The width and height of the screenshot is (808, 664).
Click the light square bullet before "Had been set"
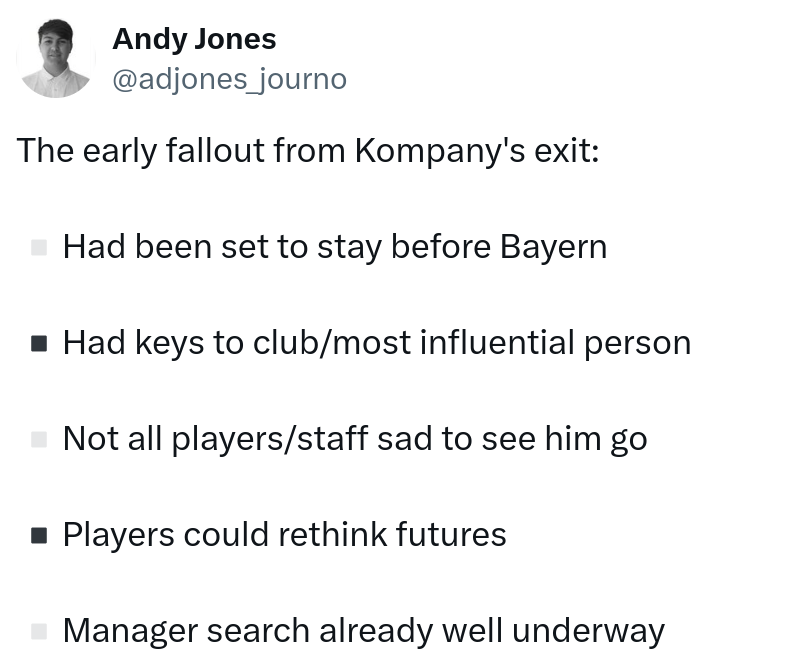40,247
